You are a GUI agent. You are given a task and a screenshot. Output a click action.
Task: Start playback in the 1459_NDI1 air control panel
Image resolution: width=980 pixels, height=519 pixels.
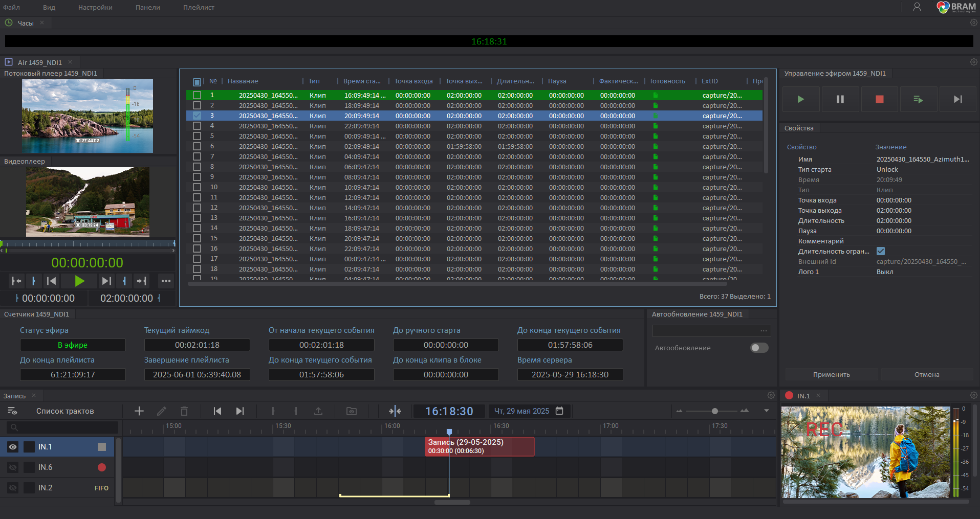pyautogui.click(x=801, y=99)
